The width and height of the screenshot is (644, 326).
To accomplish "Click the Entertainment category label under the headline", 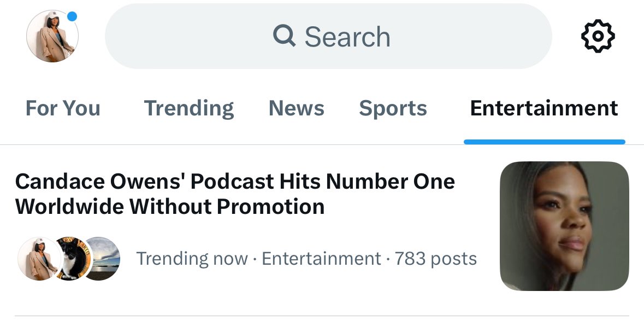I will (x=321, y=259).
